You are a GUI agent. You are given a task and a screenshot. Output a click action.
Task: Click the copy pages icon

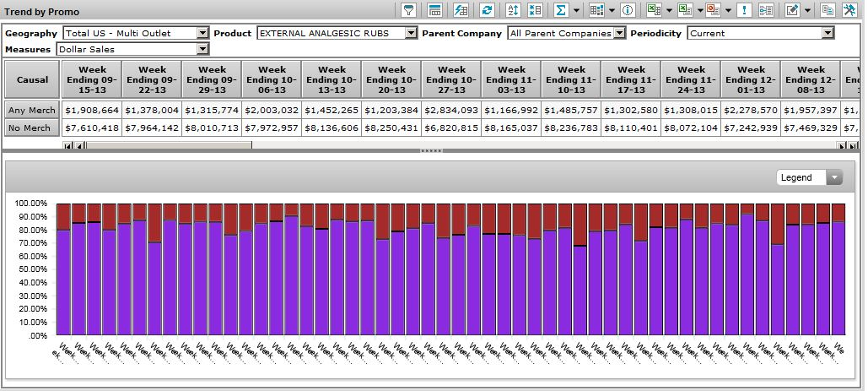coord(828,10)
